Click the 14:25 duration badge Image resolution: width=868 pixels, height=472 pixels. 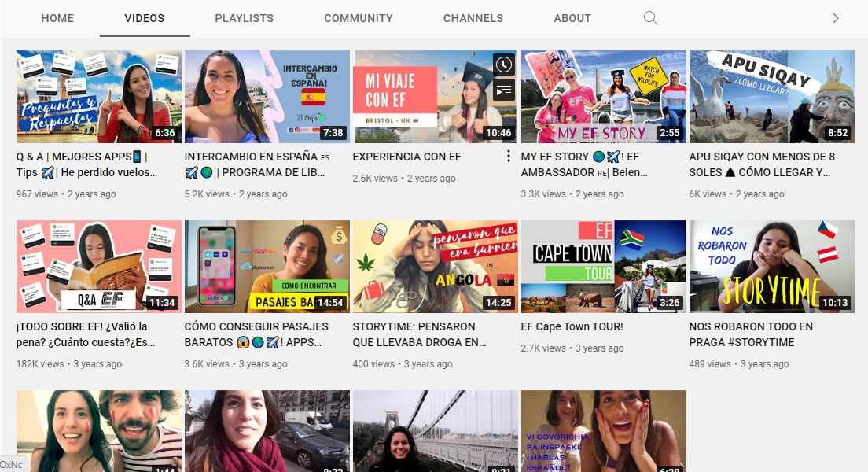coord(498,303)
